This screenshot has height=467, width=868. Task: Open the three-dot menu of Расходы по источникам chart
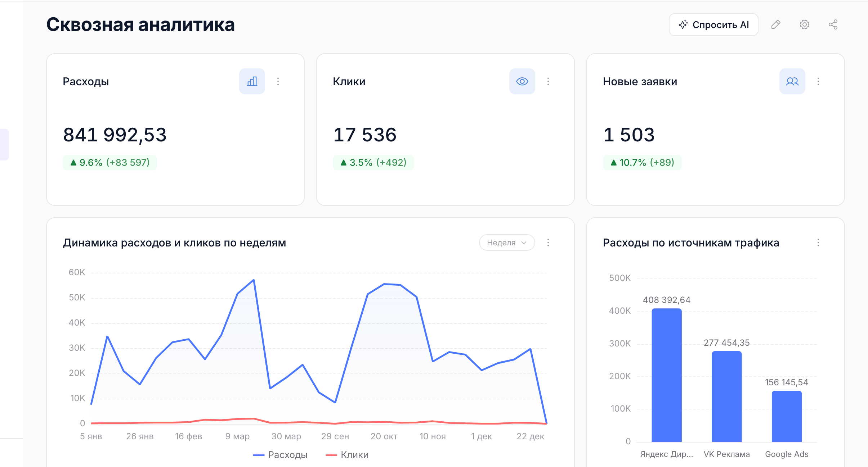click(818, 242)
